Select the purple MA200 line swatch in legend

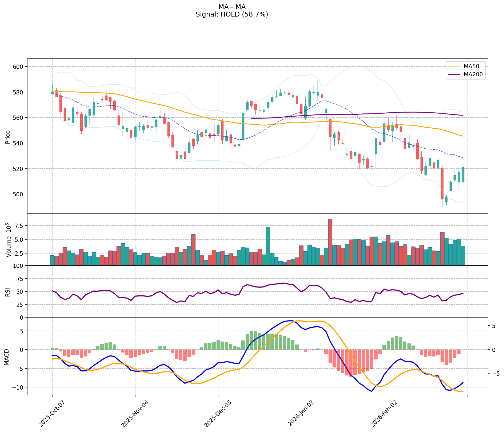click(x=454, y=74)
